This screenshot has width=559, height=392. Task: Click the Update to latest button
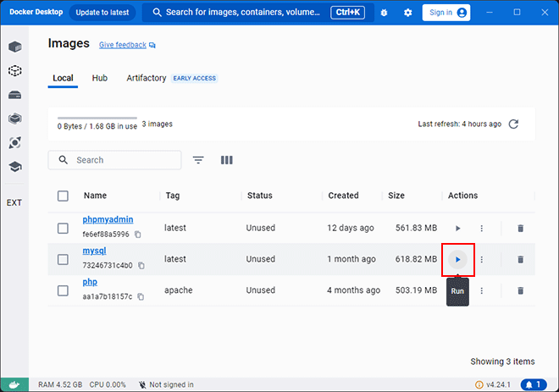point(102,13)
